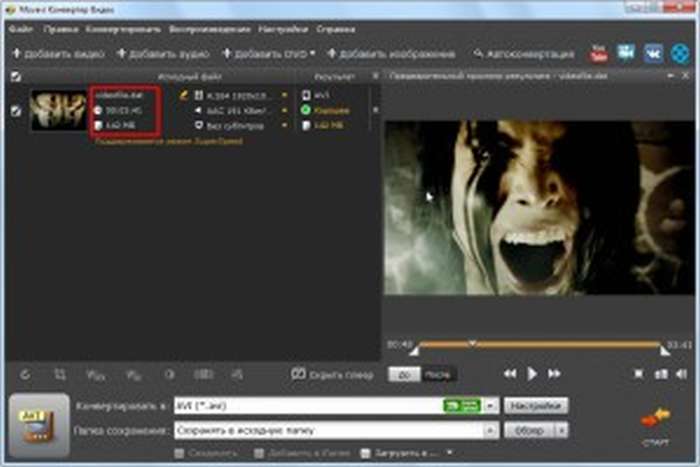
Task: Click the right trim marker on the timeline
Action: 665,350
